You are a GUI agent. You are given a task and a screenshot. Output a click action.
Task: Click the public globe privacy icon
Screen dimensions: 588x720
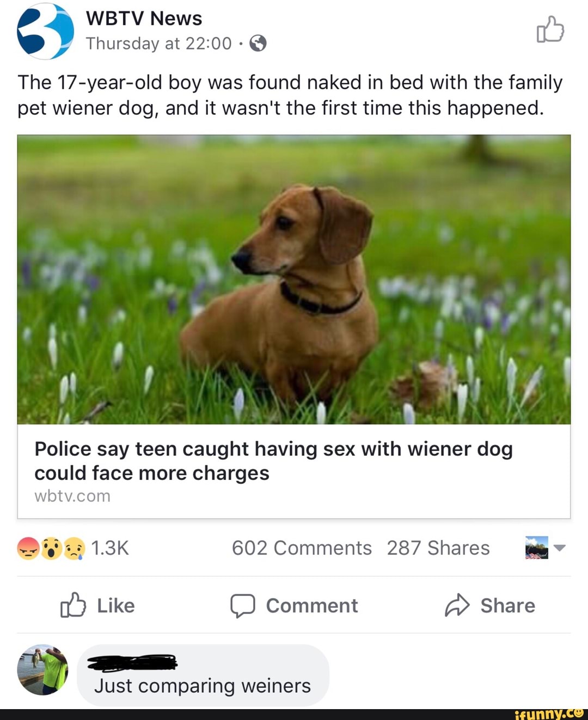258,43
